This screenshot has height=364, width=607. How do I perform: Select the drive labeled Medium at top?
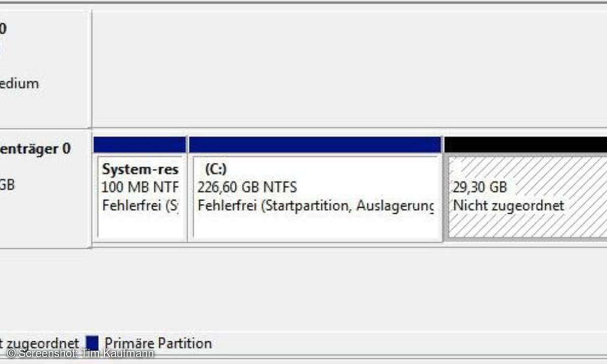click(x=19, y=83)
